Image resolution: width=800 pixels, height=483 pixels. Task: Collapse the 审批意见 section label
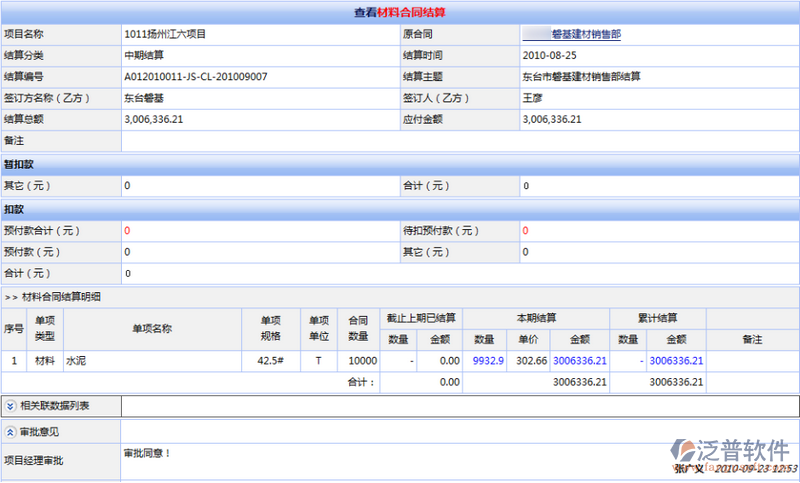tap(40, 432)
